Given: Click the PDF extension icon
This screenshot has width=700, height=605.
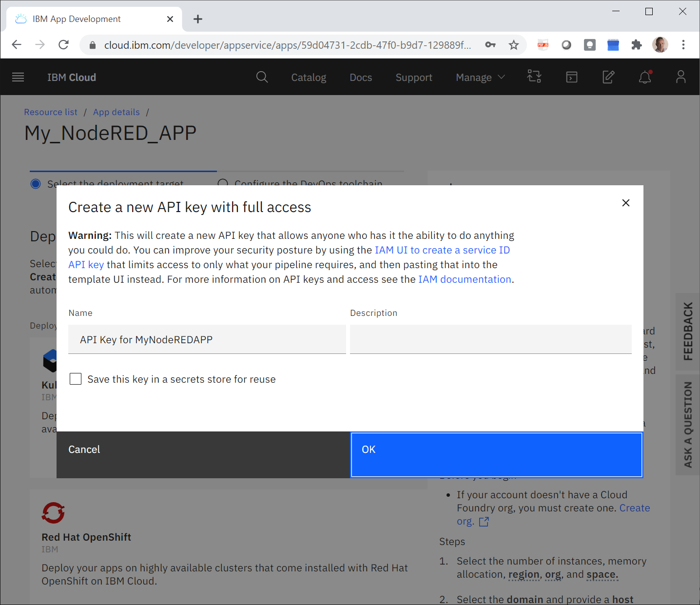Looking at the screenshot, I should (x=543, y=45).
